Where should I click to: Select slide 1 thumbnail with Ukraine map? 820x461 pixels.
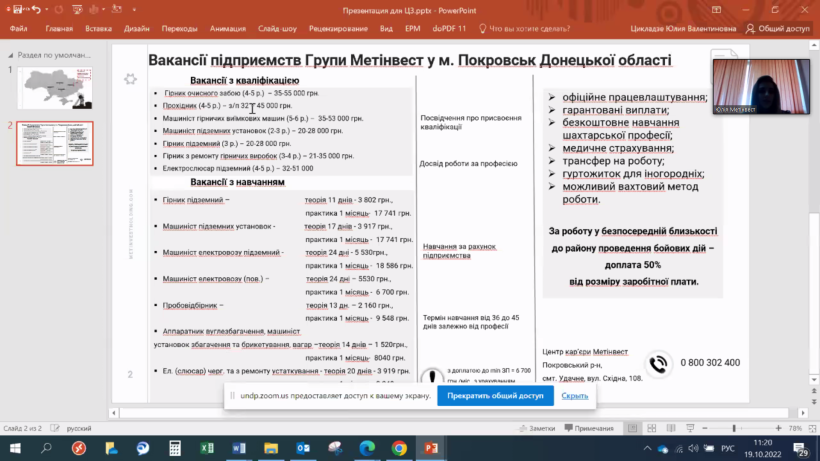coord(55,88)
